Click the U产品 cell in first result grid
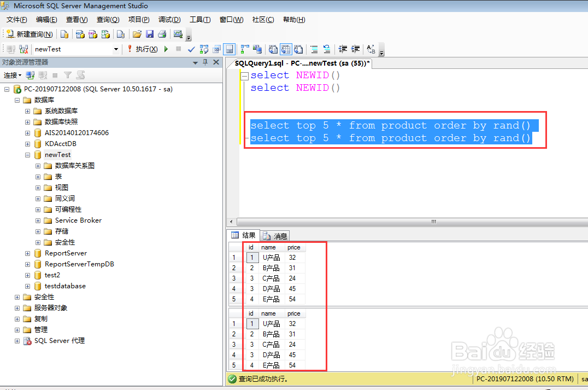 tap(272, 258)
